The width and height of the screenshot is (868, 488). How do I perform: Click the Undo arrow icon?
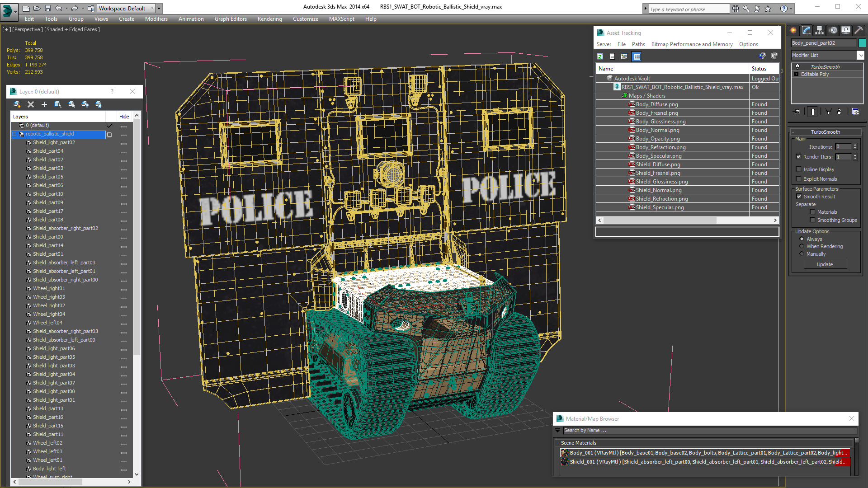tap(58, 8)
